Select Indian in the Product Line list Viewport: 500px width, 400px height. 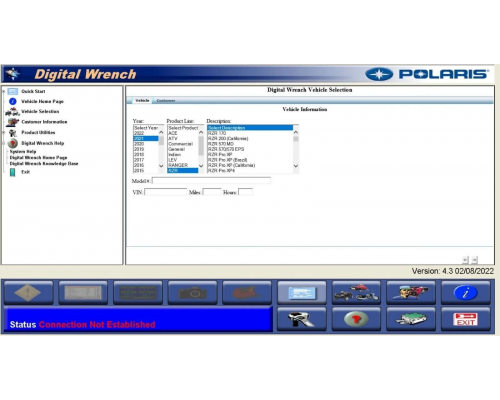(183, 155)
